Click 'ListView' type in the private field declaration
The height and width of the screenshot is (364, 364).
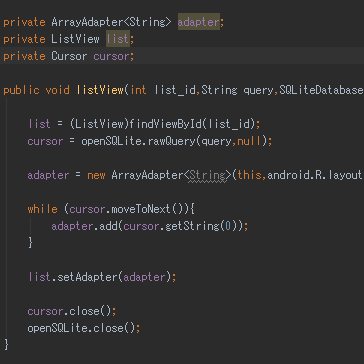[x=75, y=39]
